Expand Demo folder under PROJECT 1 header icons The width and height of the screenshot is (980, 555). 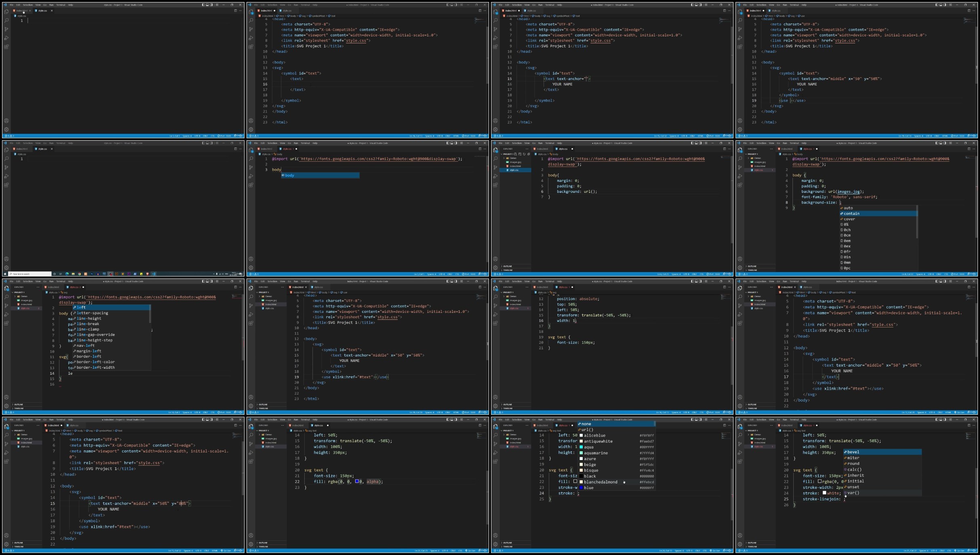pyautogui.click(x=512, y=158)
